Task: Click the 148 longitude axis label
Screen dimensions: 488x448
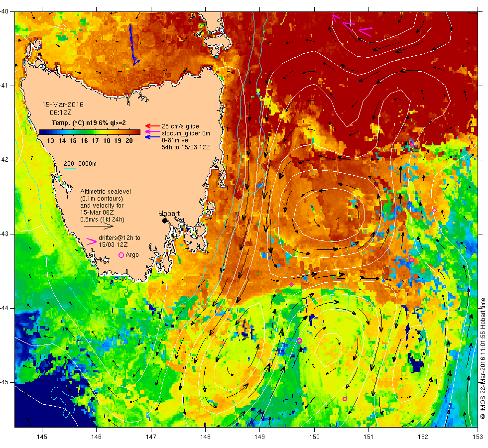Action: tap(205, 437)
